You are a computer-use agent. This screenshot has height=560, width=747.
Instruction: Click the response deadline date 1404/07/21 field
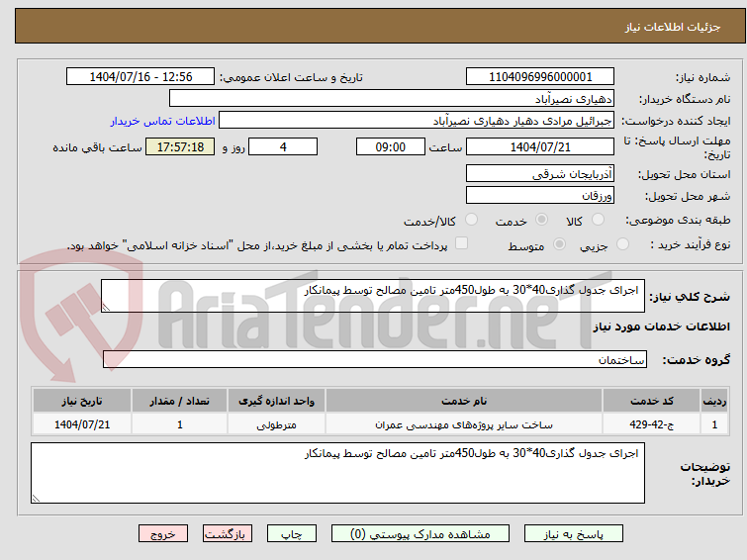click(540, 146)
